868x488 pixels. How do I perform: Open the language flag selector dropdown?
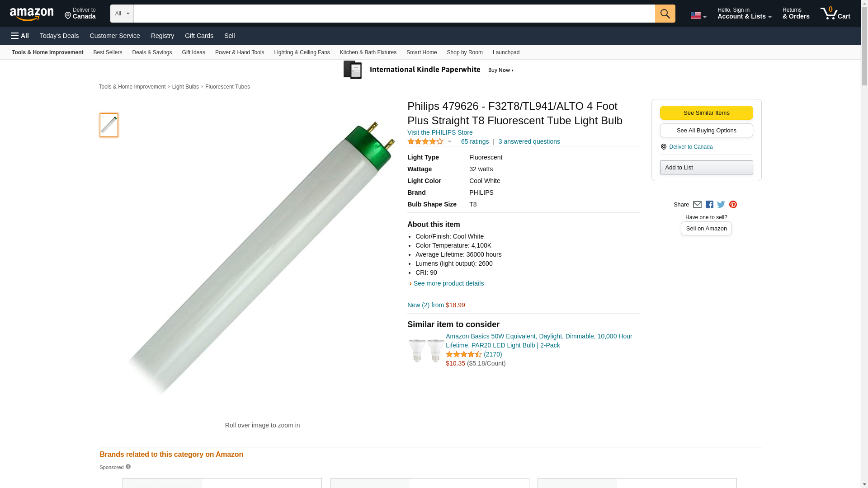pyautogui.click(x=698, y=15)
